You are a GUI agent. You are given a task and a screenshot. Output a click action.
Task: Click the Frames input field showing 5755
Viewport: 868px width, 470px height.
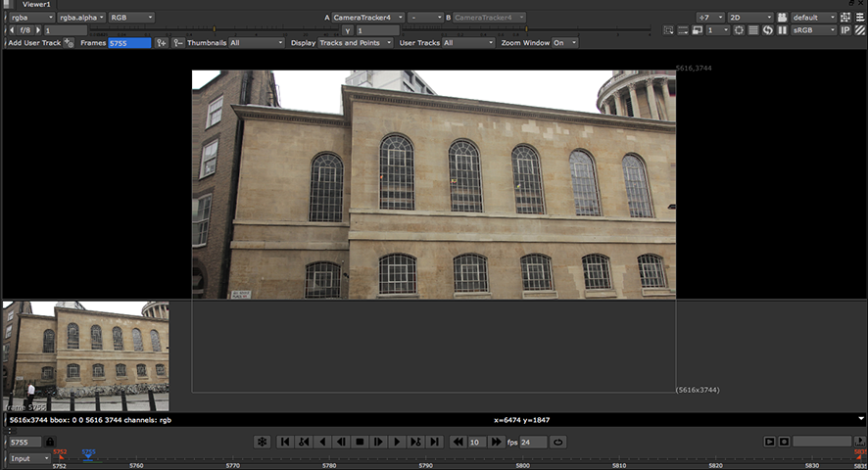tap(129, 43)
